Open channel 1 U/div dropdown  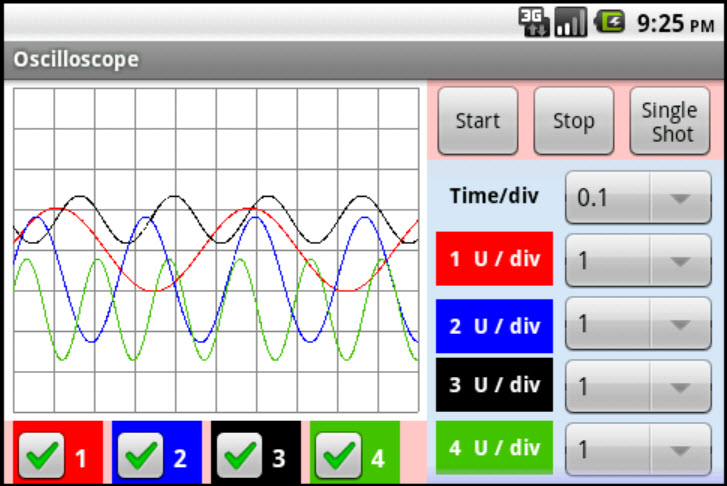638,261
